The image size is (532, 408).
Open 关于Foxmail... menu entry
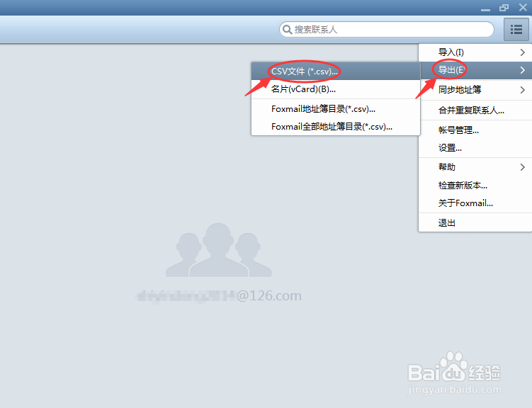[x=475, y=203]
